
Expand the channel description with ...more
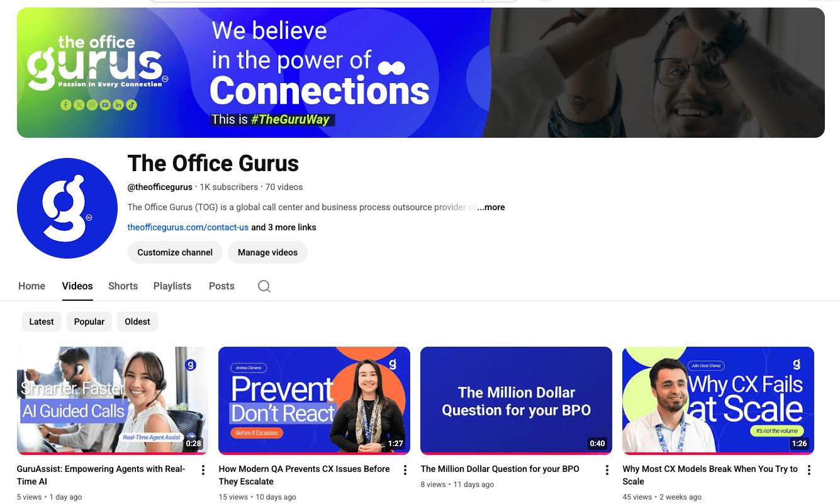click(x=491, y=207)
